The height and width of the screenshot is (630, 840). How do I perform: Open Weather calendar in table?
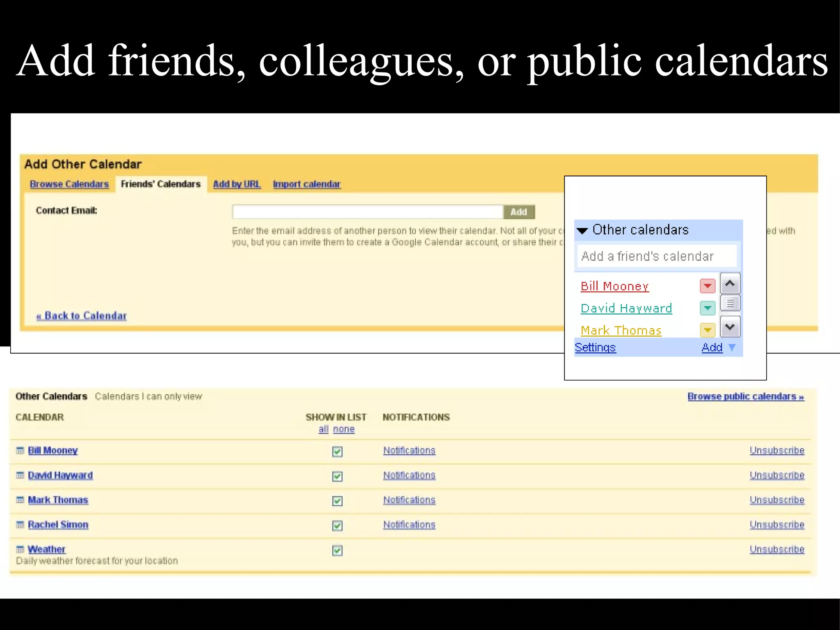pos(47,549)
